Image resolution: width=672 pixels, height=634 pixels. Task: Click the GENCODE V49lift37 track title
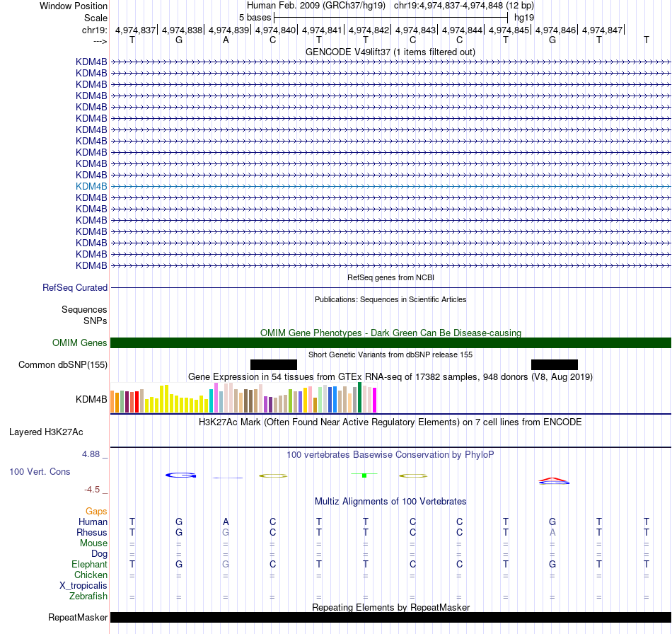click(390, 52)
